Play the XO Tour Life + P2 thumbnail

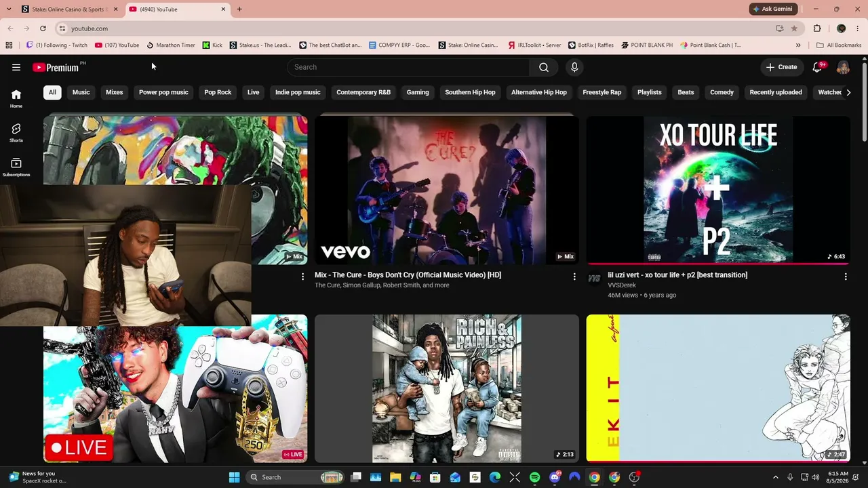click(x=718, y=190)
